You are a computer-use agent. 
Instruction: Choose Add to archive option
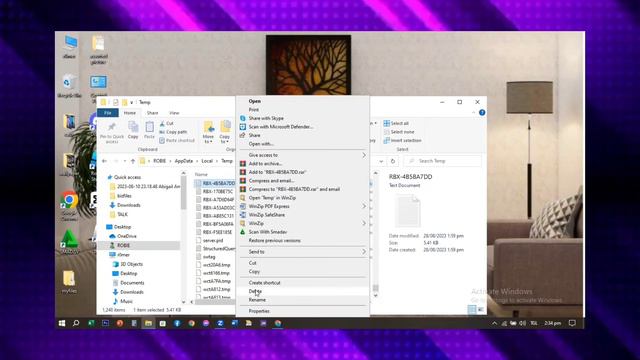(x=265, y=163)
